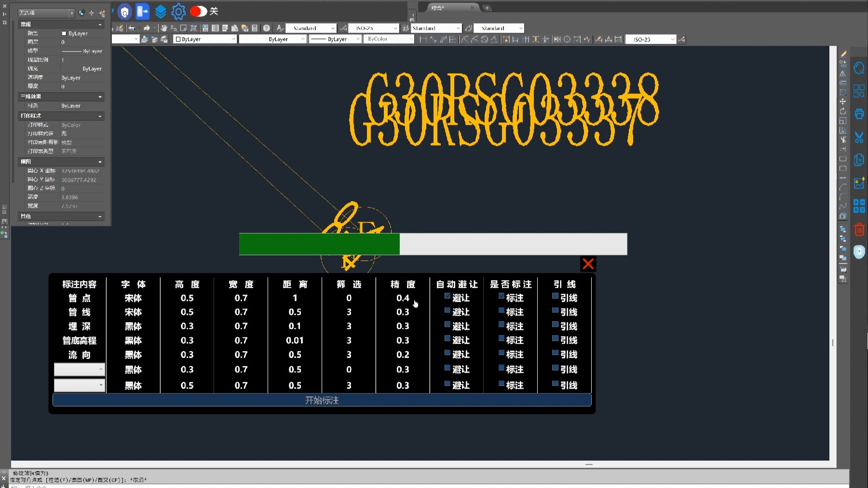Click the blue scissors cut icon
Viewport: 868px width, 488px height.
[859, 137]
